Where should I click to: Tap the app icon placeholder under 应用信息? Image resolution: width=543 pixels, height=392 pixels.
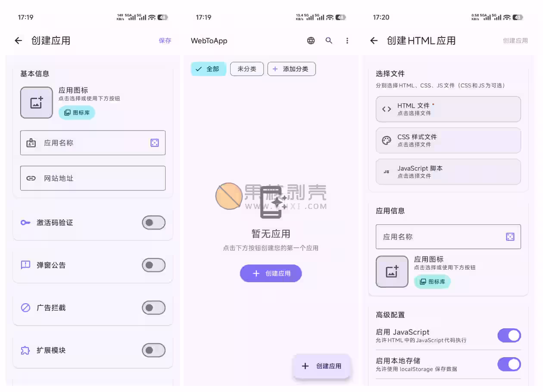click(x=392, y=272)
